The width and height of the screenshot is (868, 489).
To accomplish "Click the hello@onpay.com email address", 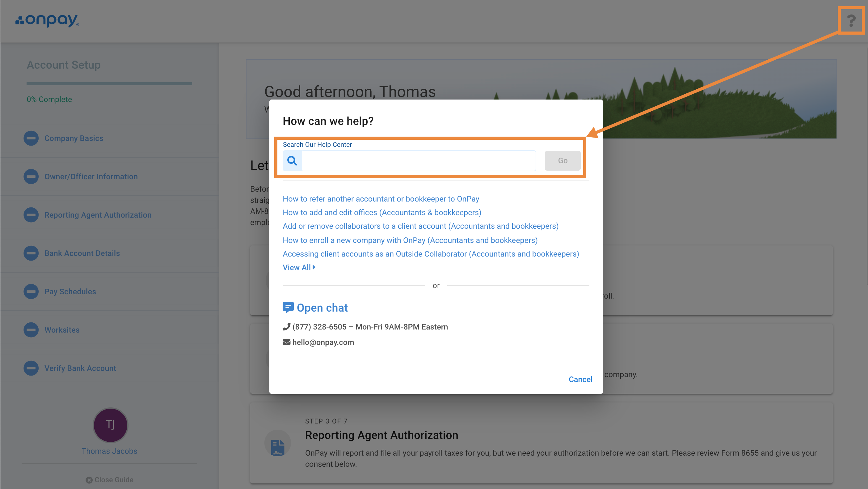I will point(323,342).
